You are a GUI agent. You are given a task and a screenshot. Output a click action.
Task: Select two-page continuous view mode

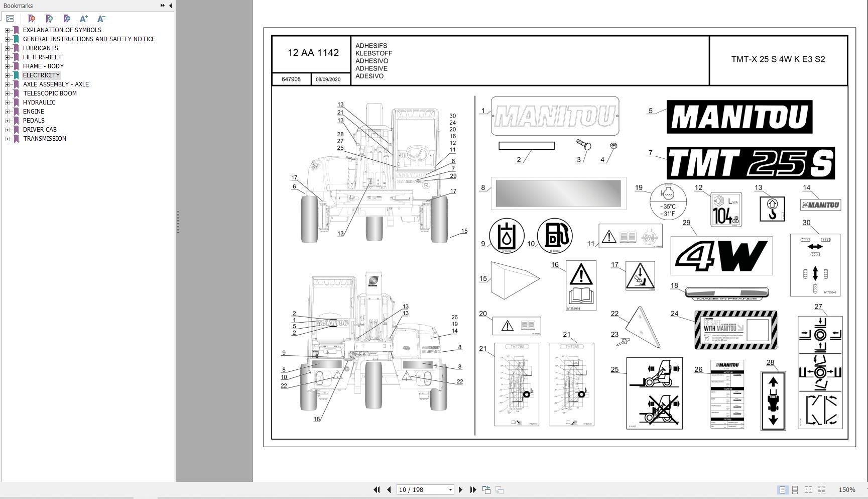tap(821, 489)
